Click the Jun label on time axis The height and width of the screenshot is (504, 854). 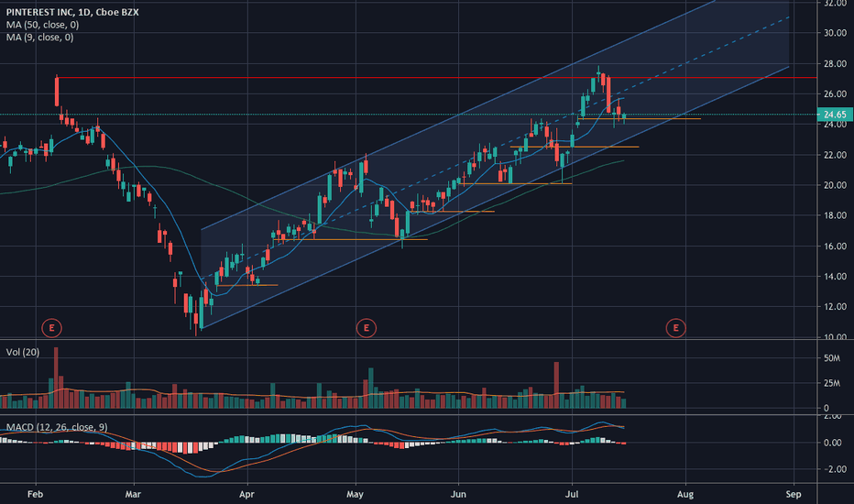click(x=458, y=494)
